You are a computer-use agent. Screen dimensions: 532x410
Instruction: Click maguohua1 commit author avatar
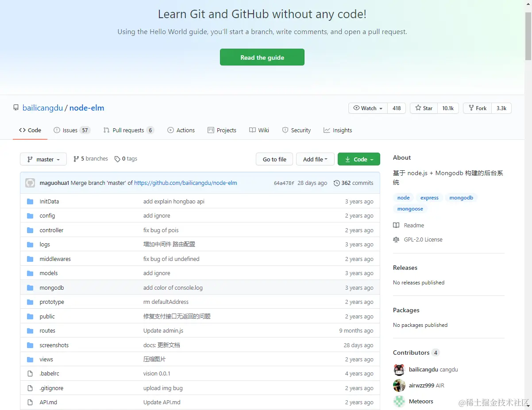point(30,183)
